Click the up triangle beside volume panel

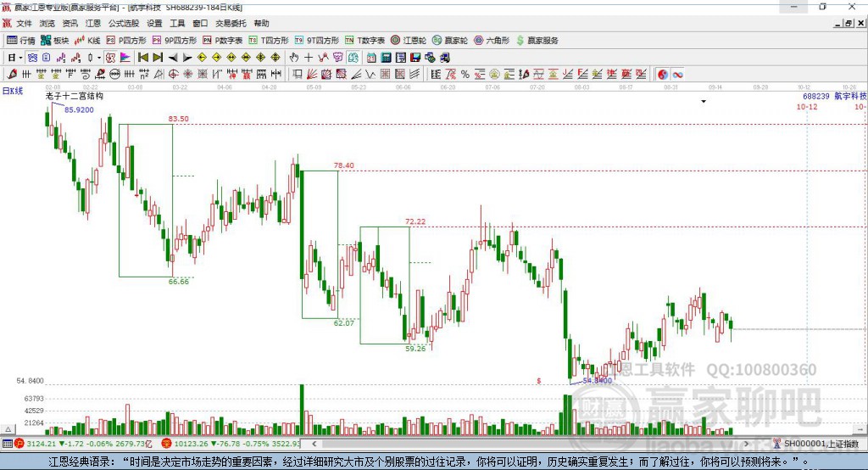(8, 429)
